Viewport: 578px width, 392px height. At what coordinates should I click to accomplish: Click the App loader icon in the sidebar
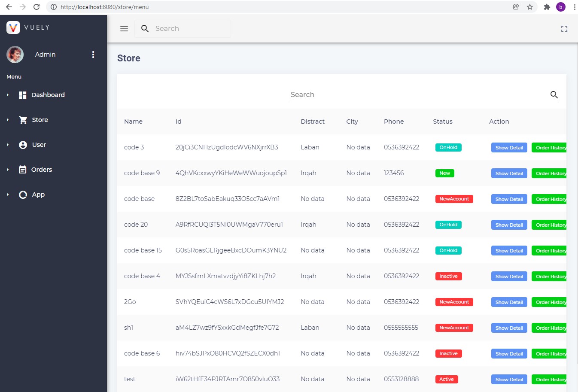[x=23, y=194]
